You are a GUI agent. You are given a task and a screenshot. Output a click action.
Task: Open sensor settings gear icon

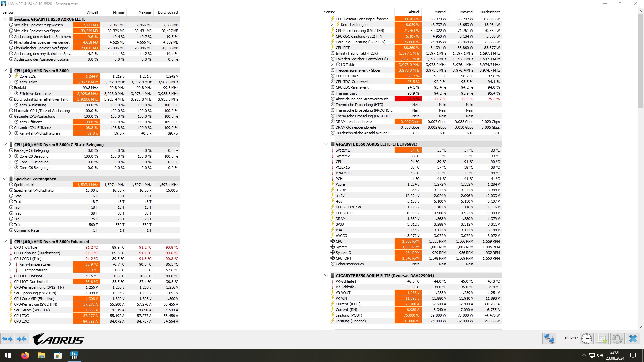[618, 339]
